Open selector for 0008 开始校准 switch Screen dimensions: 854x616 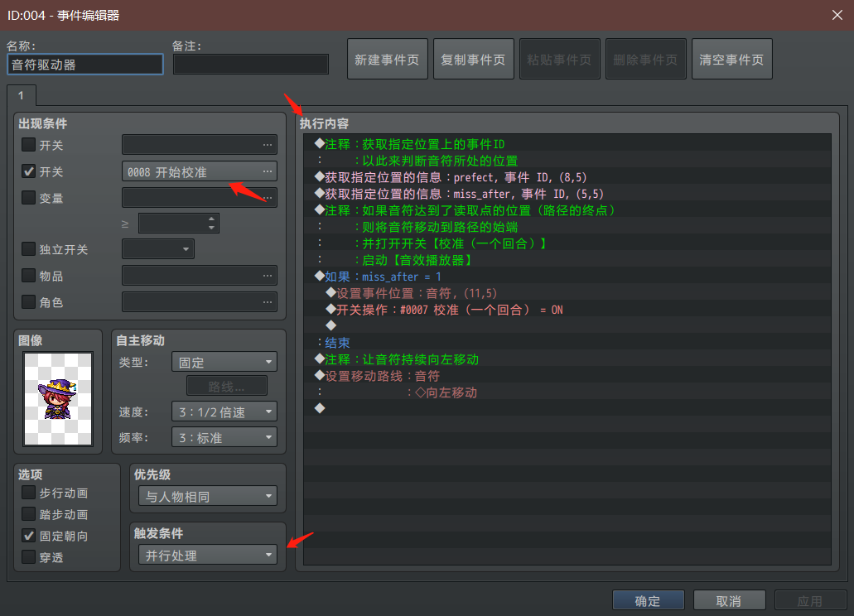pos(267,171)
